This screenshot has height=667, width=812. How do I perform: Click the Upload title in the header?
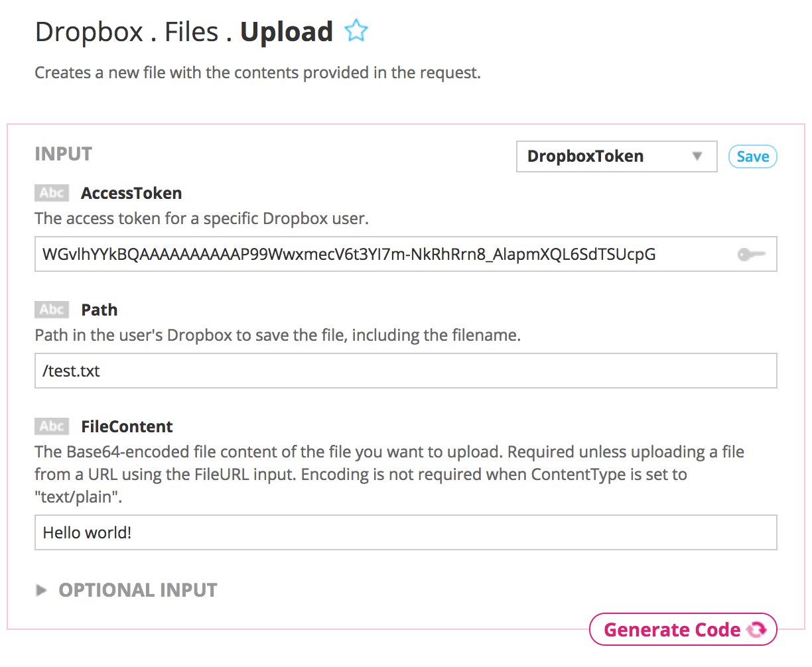[x=286, y=31]
